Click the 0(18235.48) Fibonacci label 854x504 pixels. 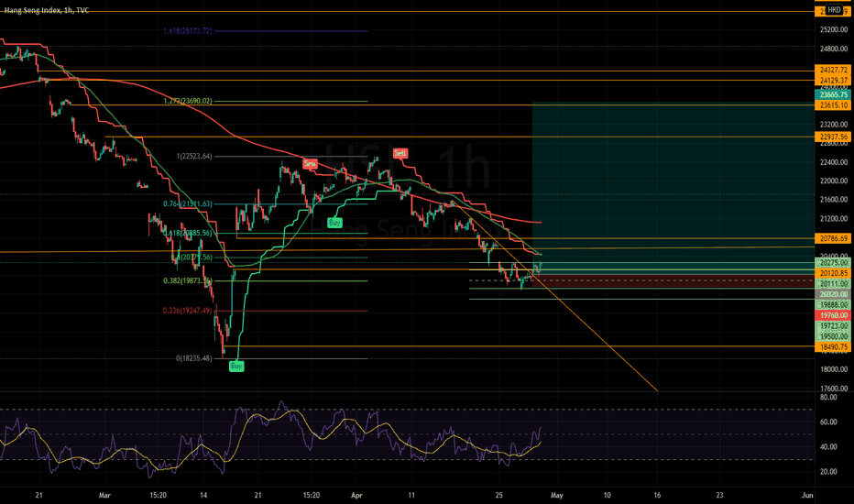click(x=194, y=358)
